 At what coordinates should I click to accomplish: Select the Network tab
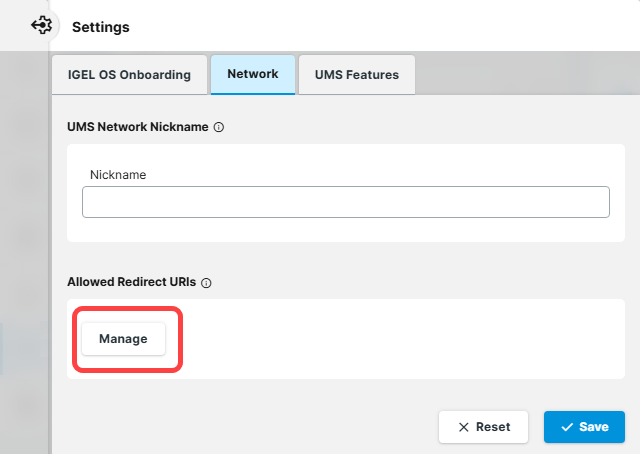[252, 74]
